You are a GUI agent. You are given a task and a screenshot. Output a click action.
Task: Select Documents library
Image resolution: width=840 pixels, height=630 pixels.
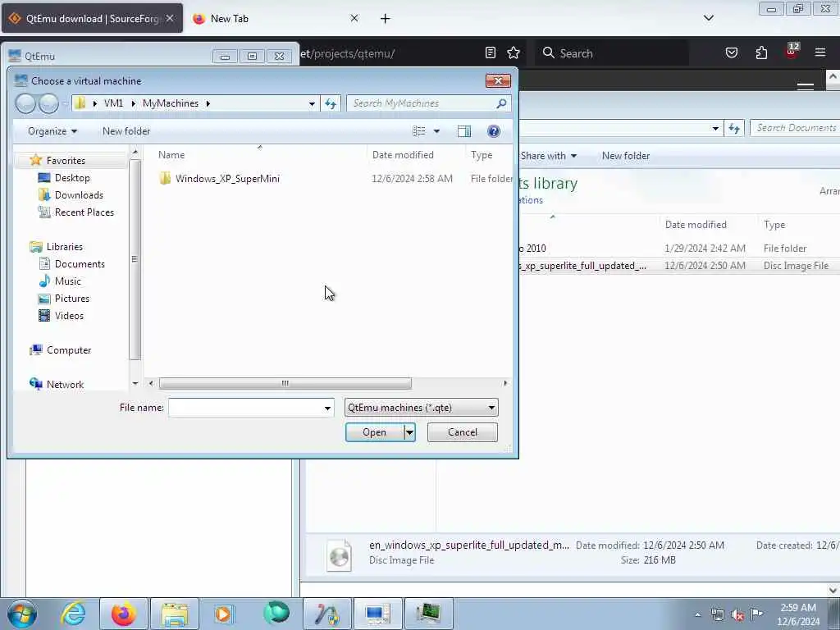80,264
